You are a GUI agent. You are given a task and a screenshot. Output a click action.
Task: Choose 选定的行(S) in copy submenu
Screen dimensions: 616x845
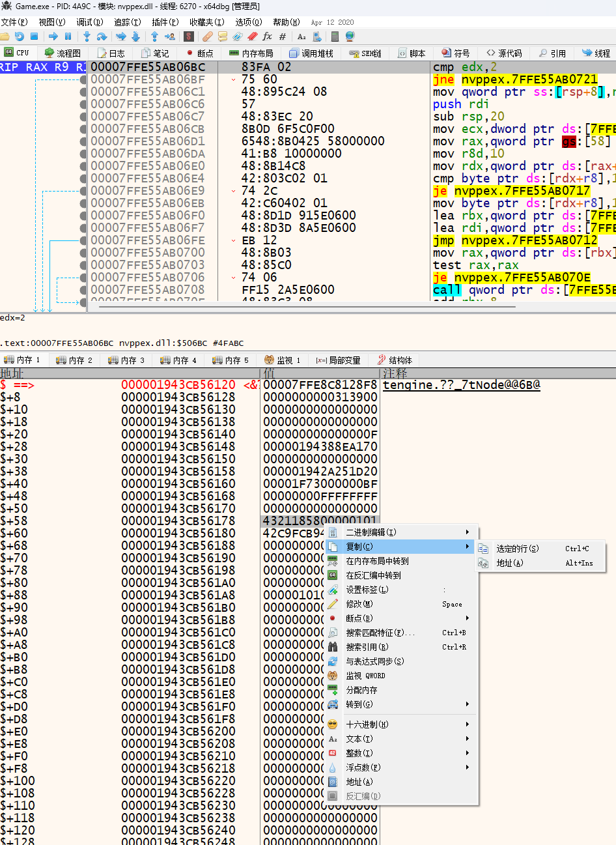point(541,549)
